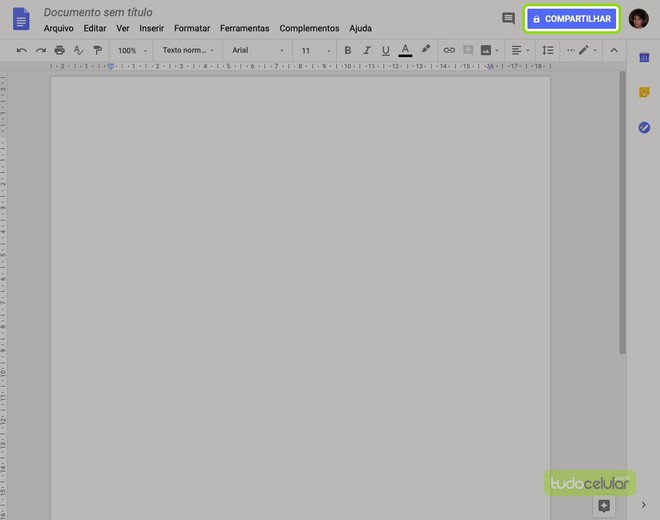Open the 'Texto normal' style dropdown

pos(188,50)
